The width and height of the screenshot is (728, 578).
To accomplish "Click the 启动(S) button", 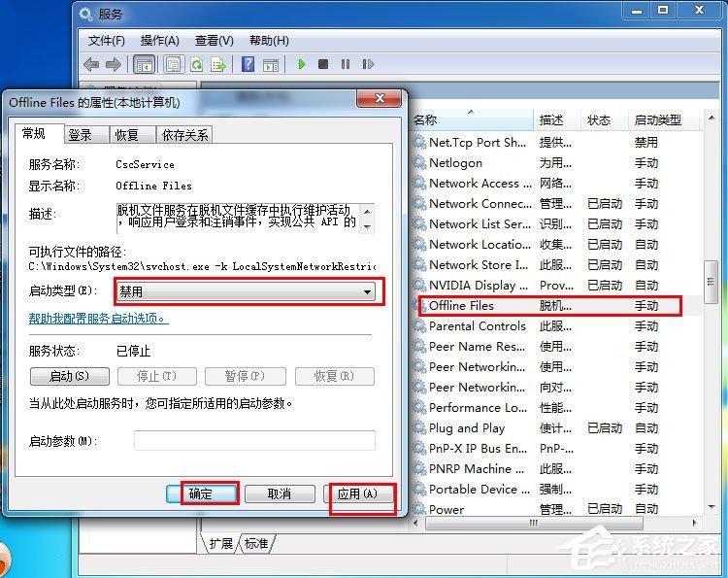I will pyautogui.click(x=70, y=376).
